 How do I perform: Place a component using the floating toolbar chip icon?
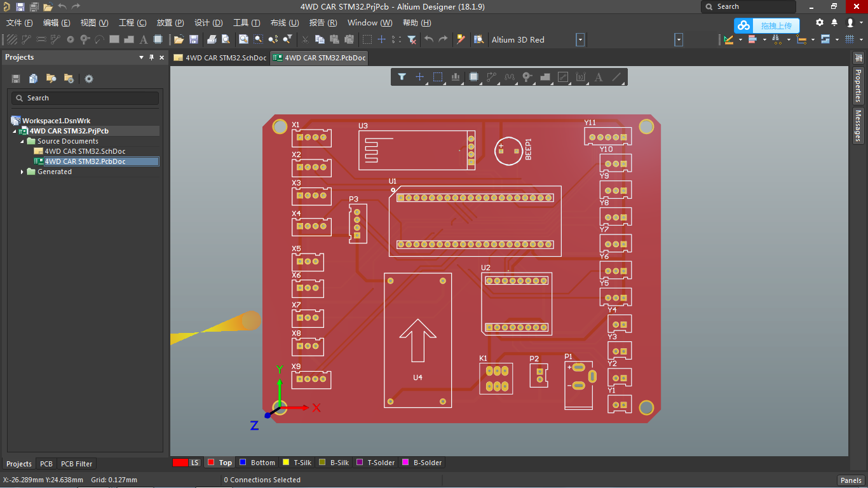(473, 77)
